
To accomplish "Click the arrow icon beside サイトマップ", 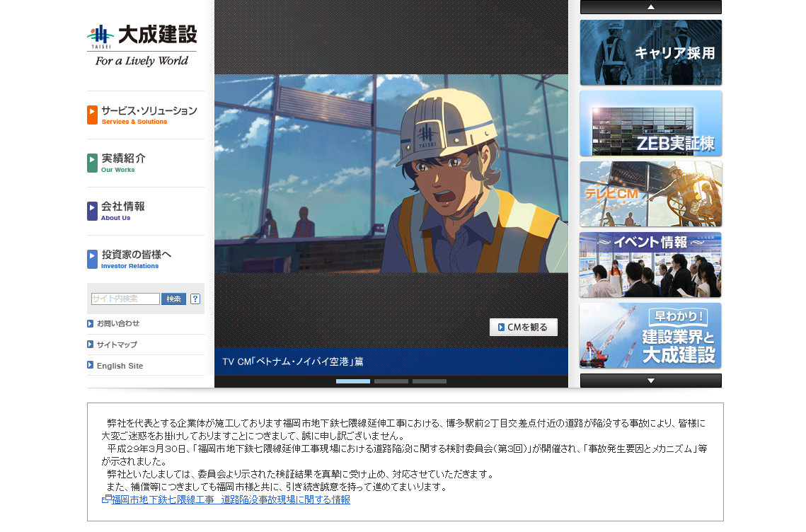I will 90,345.
